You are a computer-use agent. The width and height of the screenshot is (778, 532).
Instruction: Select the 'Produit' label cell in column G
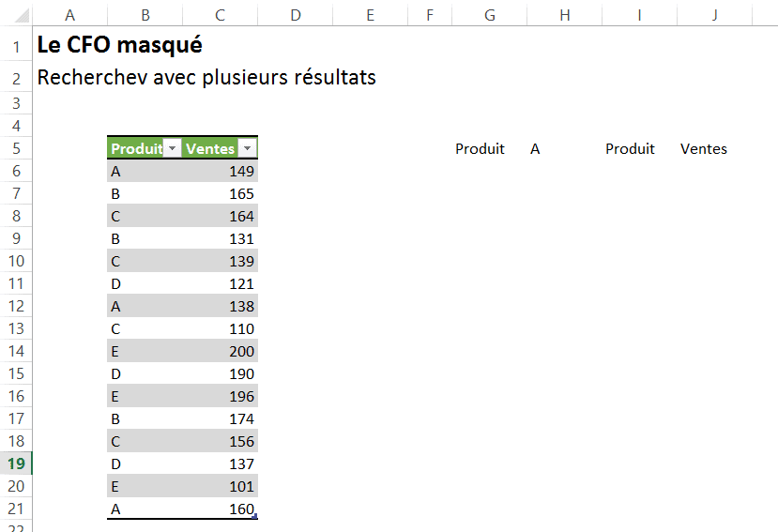(x=480, y=149)
